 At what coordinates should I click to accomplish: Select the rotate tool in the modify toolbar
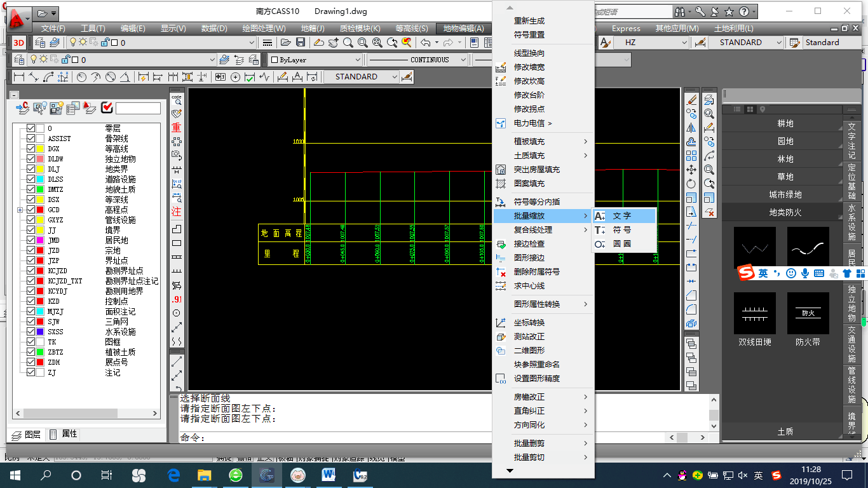pyautogui.click(x=692, y=184)
